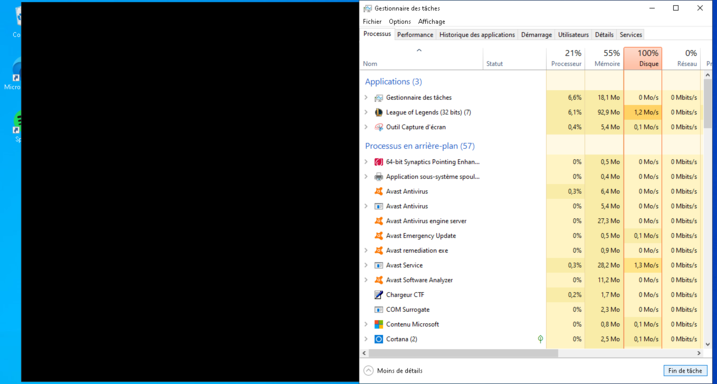717x384 pixels.
Task: Collapse details with Moins de détails
Action: point(393,371)
